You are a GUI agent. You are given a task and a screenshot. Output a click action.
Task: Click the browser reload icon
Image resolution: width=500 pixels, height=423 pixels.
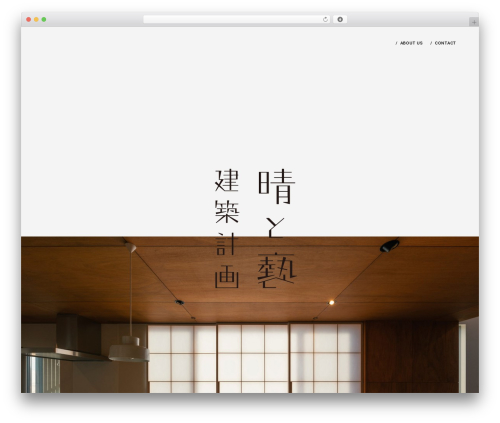325,20
